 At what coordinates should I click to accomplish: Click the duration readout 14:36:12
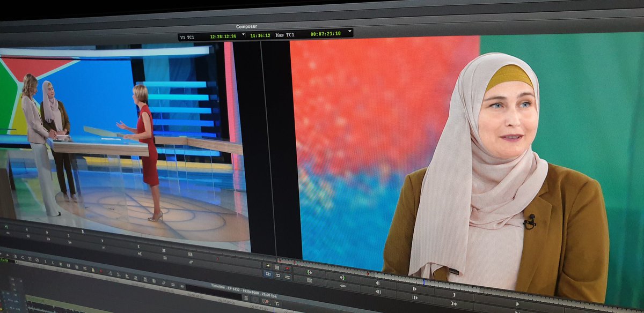point(260,35)
